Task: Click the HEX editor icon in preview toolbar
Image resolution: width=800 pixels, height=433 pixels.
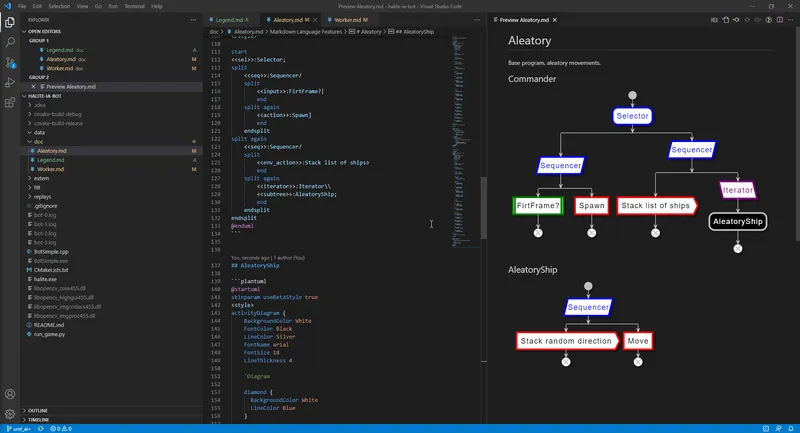Action: [x=714, y=20]
